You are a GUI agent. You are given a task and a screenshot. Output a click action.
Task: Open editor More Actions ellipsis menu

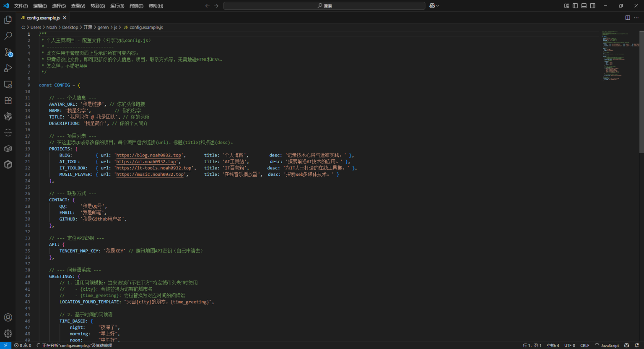pyautogui.click(x=636, y=18)
